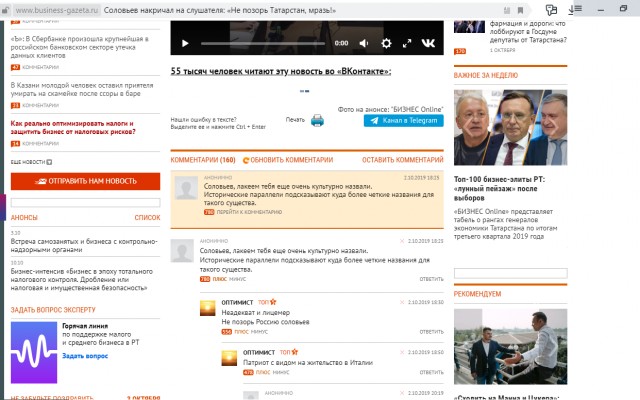Click Задать вопрос link
This screenshot has height=400, width=640.
pos(85,356)
